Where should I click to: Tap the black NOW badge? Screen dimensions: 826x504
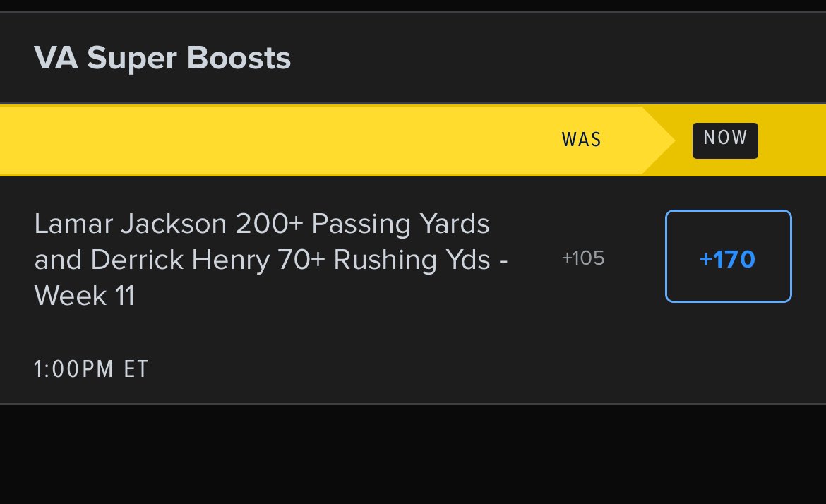click(x=725, y=140)
